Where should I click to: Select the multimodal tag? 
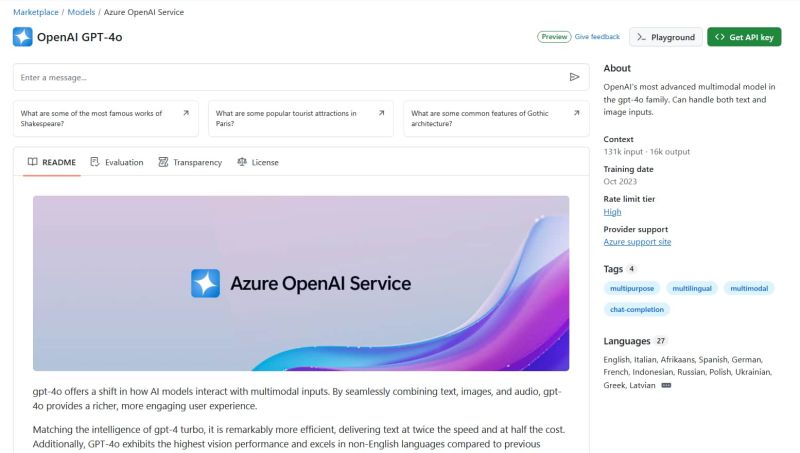749,288
